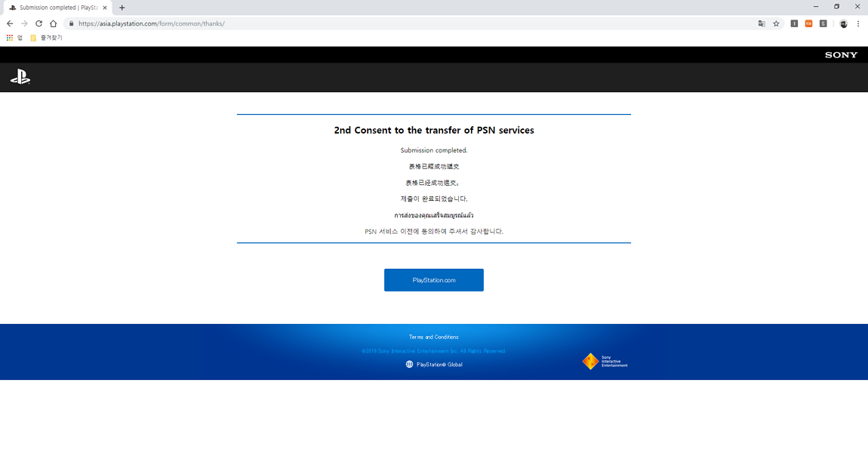868x475 pixels.
Task: Open the browser home page icon
Action: click(x=53, y=23)
